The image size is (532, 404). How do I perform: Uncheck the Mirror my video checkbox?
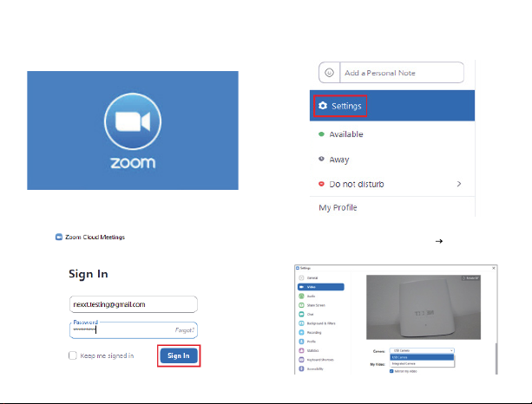pos(391,371)
